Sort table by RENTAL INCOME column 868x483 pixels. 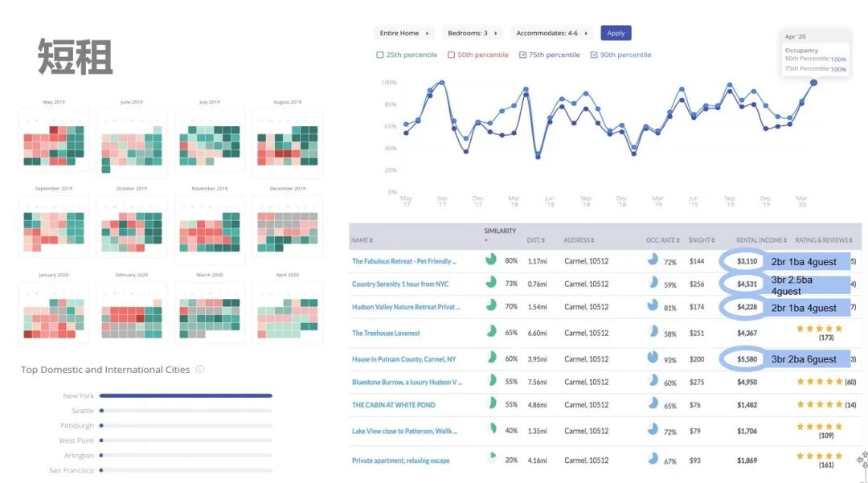(x=761, y=240)
